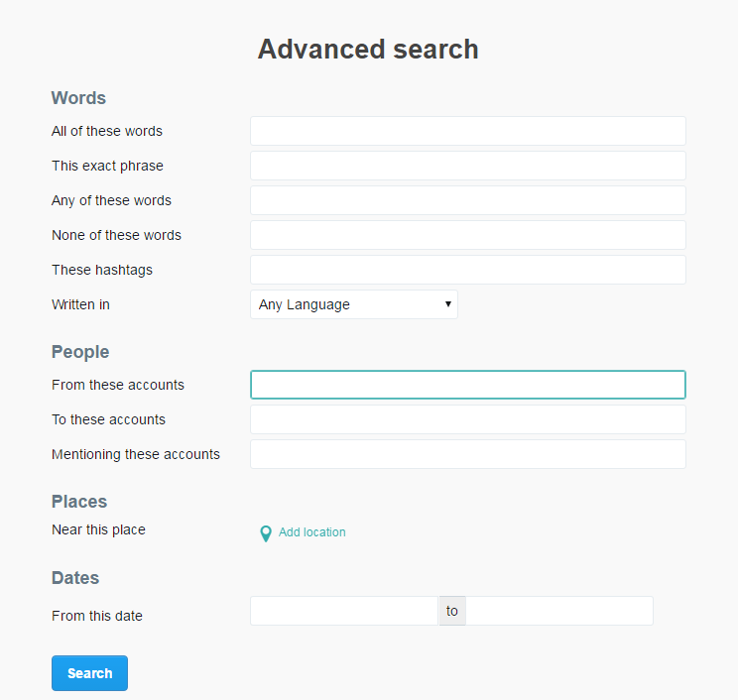Focus the None of these words input
Viewport: 738px width, 700px height.
point(468,235)
